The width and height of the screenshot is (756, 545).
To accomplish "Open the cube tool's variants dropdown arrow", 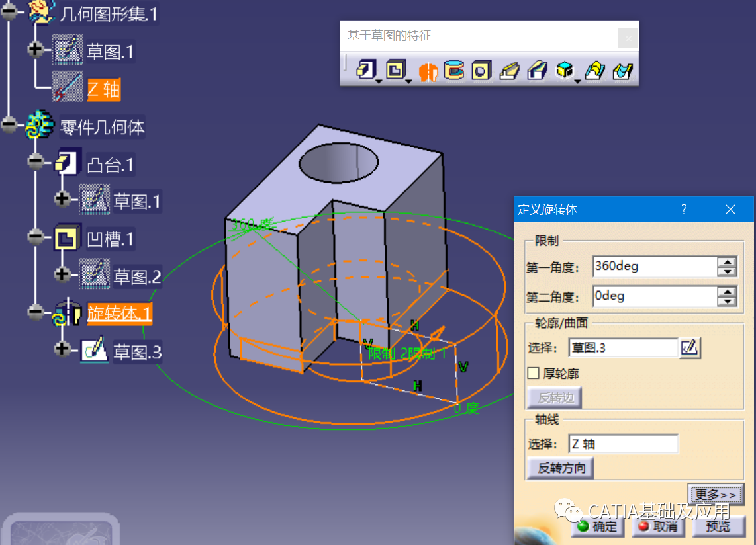I will [578, 81].
